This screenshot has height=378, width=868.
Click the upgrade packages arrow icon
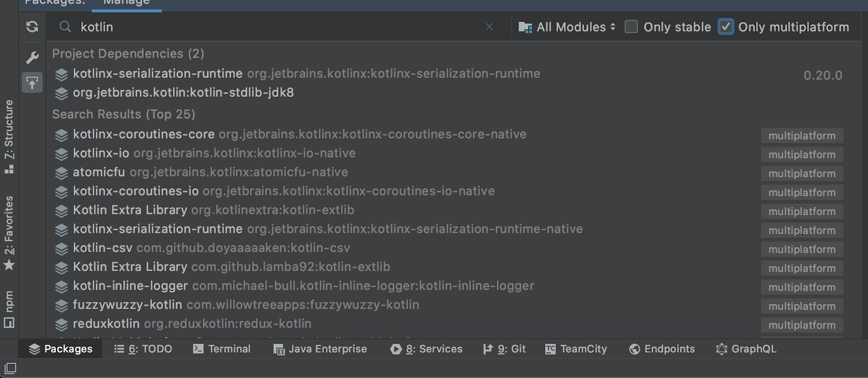(x=32, y=83)
